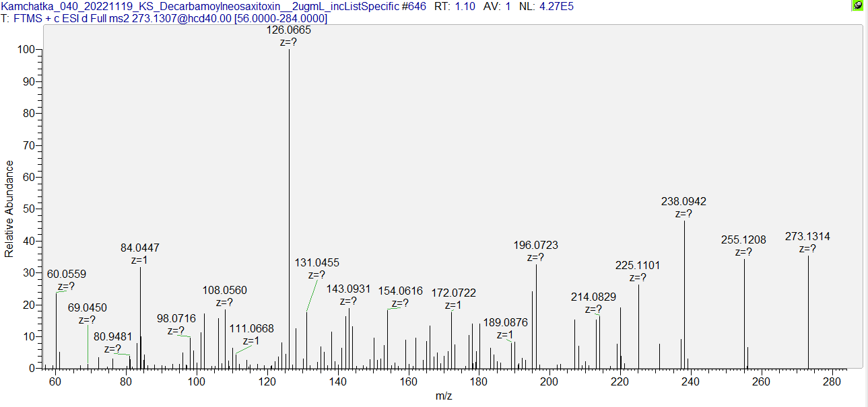The width and height of the screenshot is (868, 407).
Task: Select the 60.0559 peak label
Action: pos(67,274)
